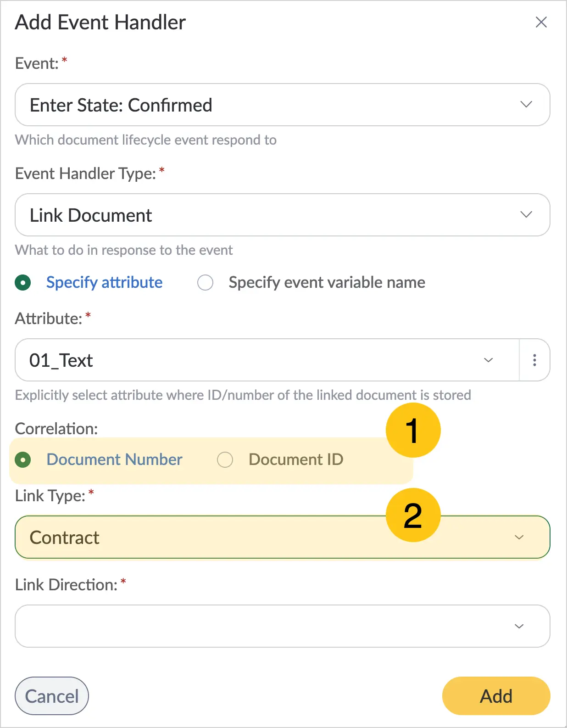Open the Attribute three-dot options menu
Viewport: 567px width, 728px height.
coord(534,360)
